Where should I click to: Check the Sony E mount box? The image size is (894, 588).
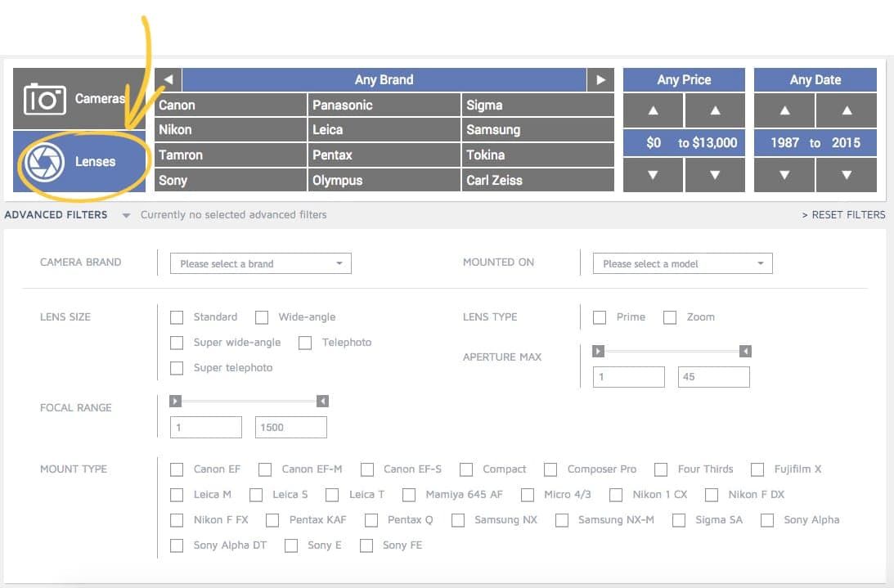291,545
